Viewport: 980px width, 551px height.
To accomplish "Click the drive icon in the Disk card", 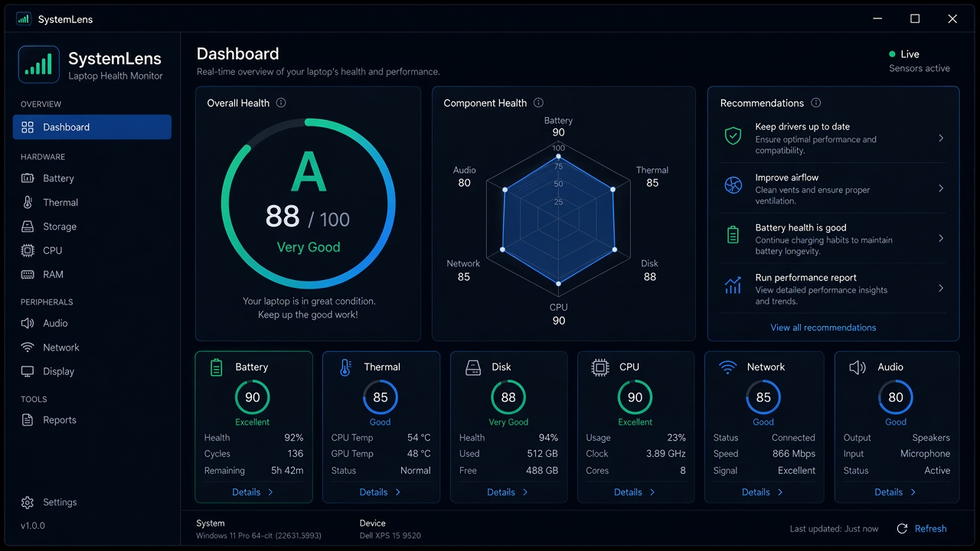I will 473,367.
